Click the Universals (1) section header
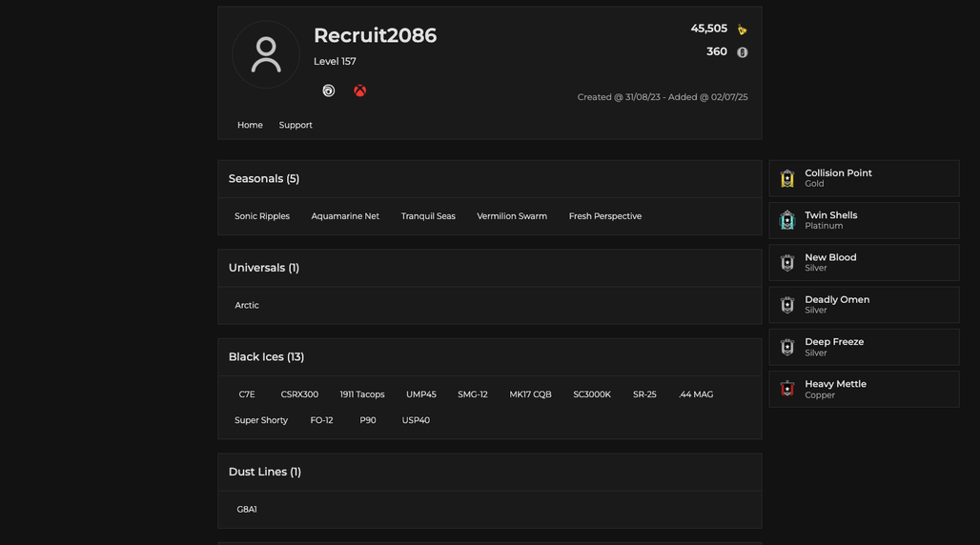The image size is (980, 545). [264, 268]
